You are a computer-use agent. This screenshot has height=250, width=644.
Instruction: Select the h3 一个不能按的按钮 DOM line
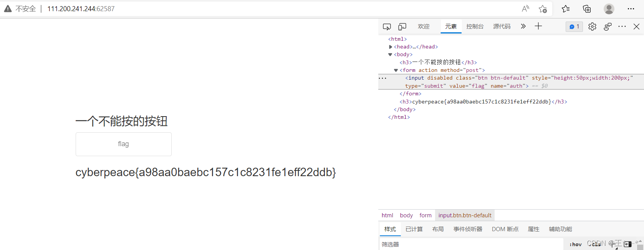(x=438, y=62)
